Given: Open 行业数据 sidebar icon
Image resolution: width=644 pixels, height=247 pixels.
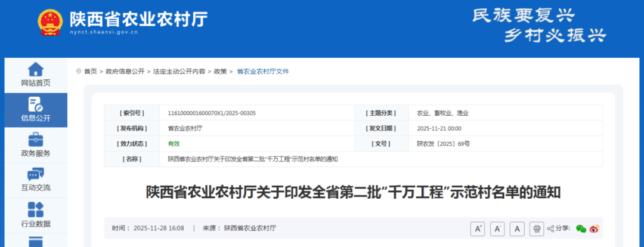Looking at the screenshot, I should (x=36, y=210).
